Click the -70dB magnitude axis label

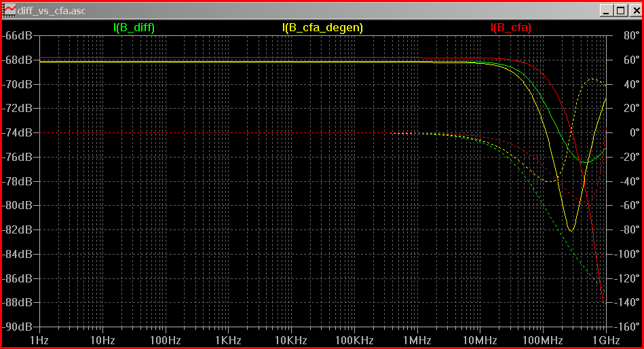(17, 84)
